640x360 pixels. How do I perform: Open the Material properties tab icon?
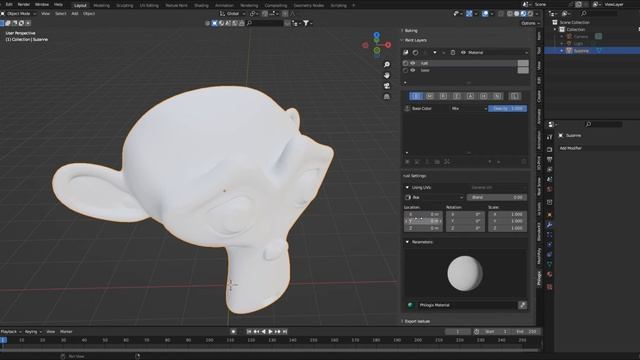549,274
